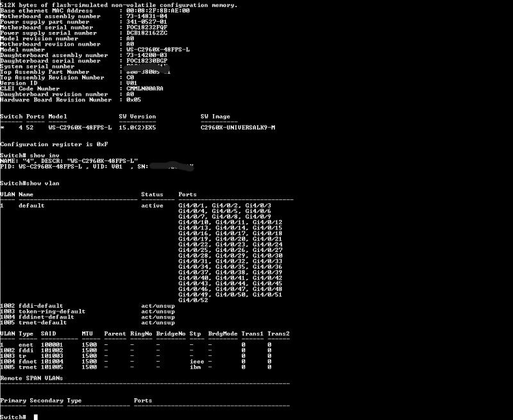Click the 'Remote SPAN VLANs' heading

pyautogui.click(x=31, y=378)
